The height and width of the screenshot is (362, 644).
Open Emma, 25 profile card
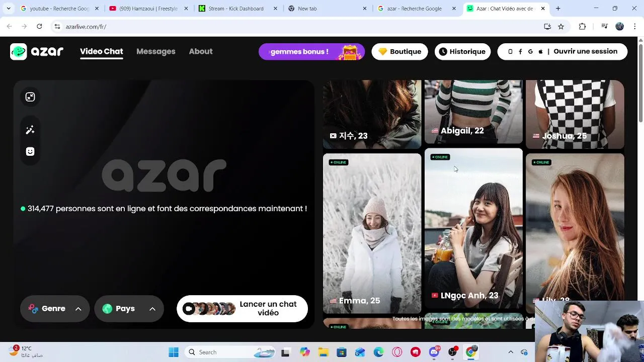tap(372, 233)
